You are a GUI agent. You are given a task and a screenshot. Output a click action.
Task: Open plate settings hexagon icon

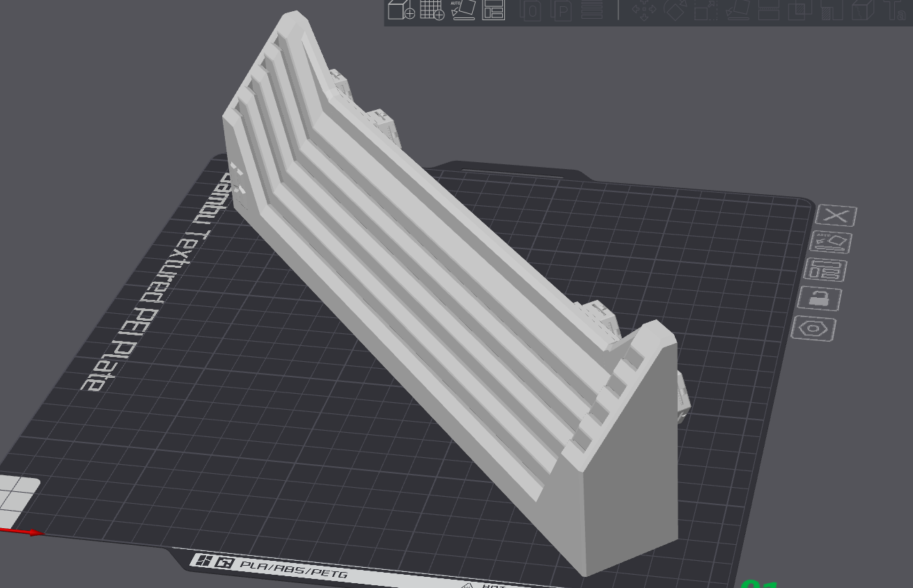[813, 328]
